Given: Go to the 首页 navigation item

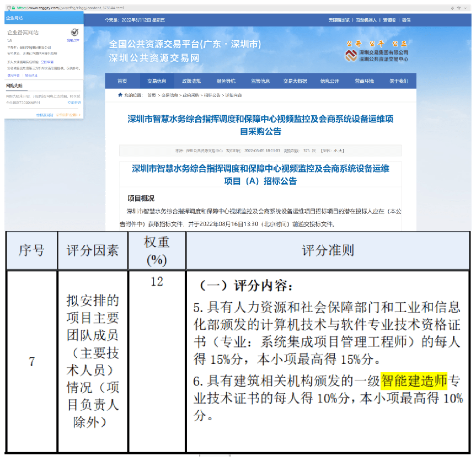Looking at the screenshot, I should coord(122,81).
